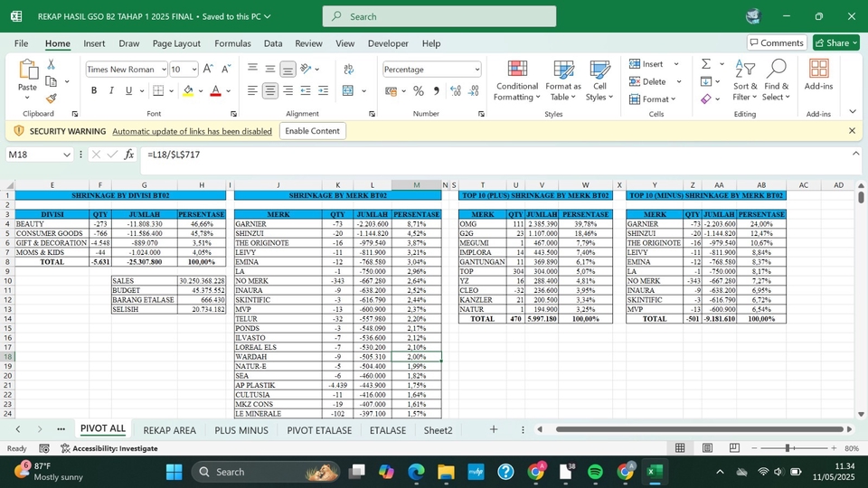Click Increase Decimal icon
868x488 pixels.
pos(456,90)
